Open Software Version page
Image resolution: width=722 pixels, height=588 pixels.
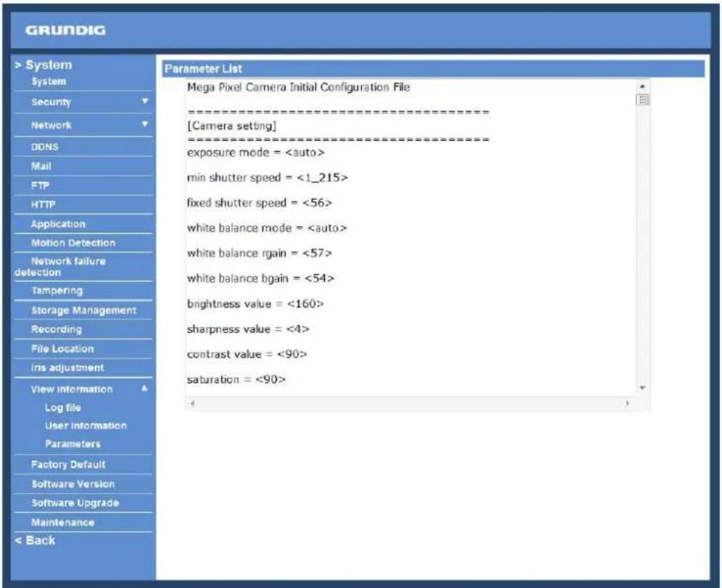pos(73,485)
